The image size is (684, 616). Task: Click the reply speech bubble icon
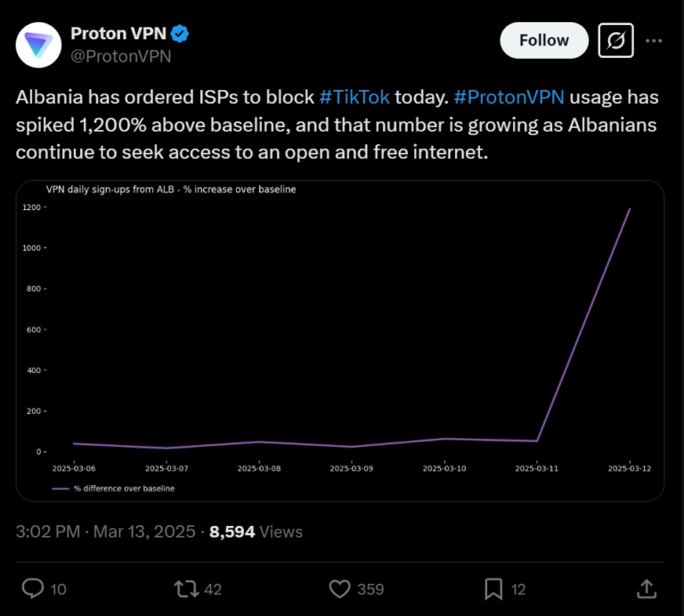(x=33, y=588)
